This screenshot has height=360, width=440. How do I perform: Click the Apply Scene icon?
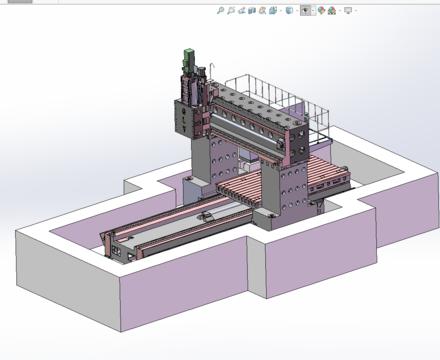point(332,11)
